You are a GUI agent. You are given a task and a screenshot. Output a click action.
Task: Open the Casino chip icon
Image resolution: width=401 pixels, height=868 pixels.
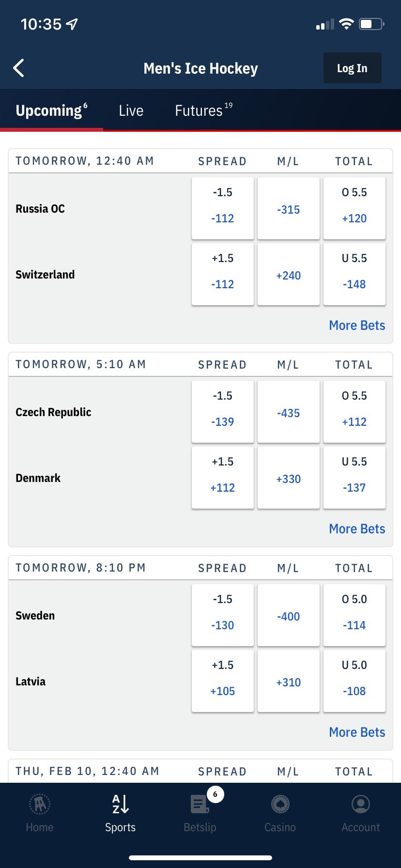(x=280, y=805)
